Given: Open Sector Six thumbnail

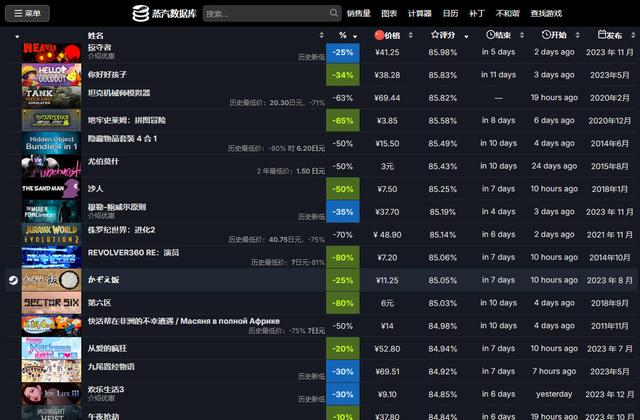Looking at the screenshot, I should [51, 302].
